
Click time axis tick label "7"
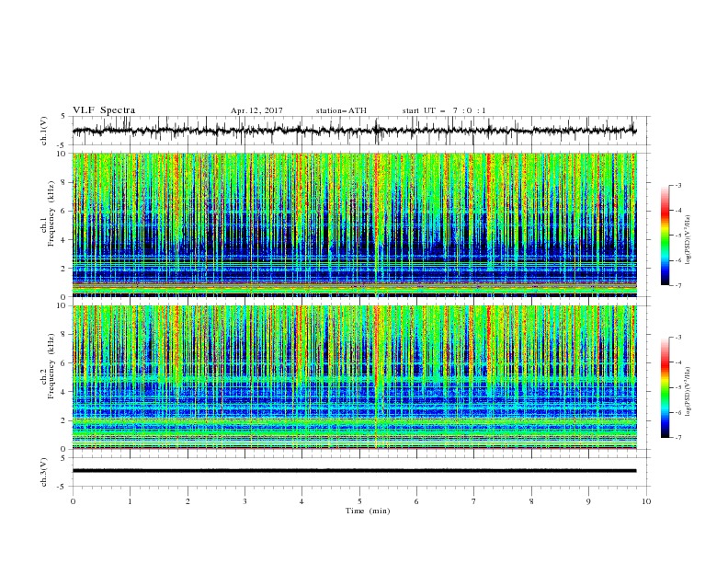[x=474, y=501]
